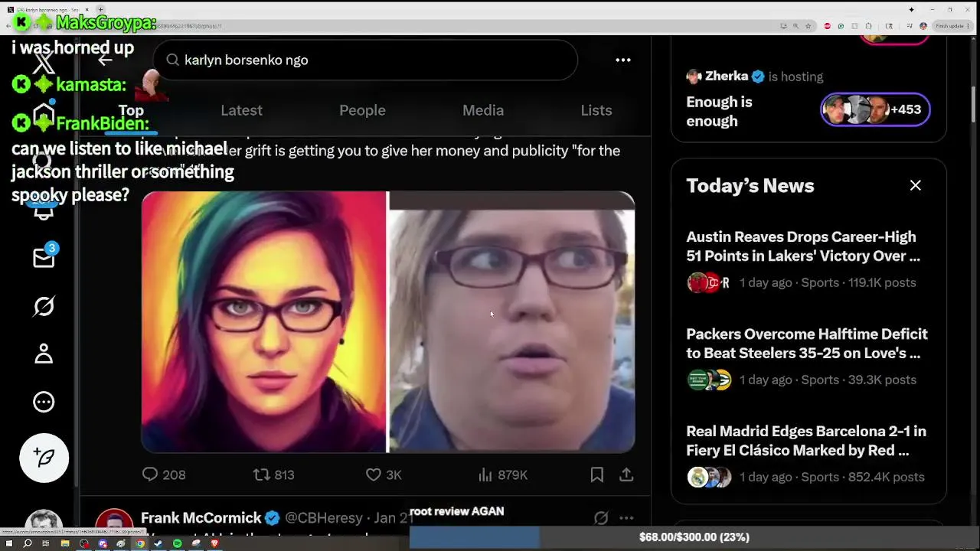Screen dimensions: 980x551
Task: Open Spotify from the taskbar
Action: pos(177,543)
